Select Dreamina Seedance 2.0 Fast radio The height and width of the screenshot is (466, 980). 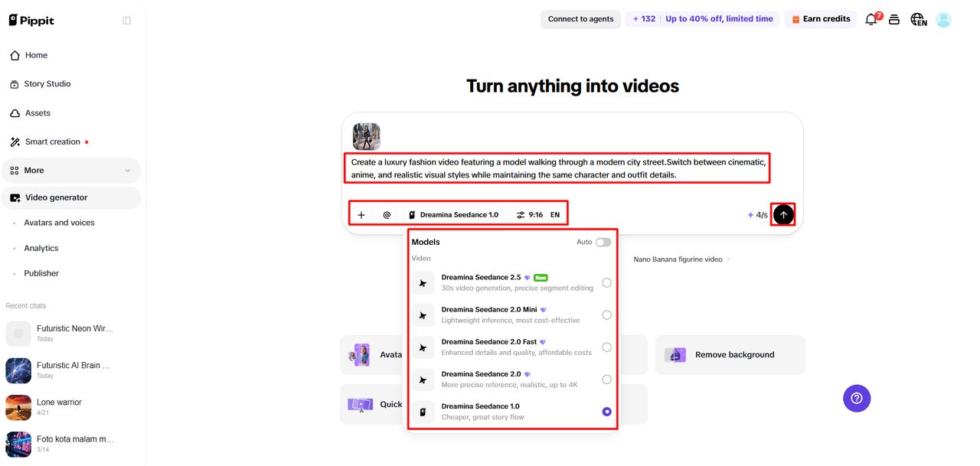pyautogui.click(x=606, y=347)
